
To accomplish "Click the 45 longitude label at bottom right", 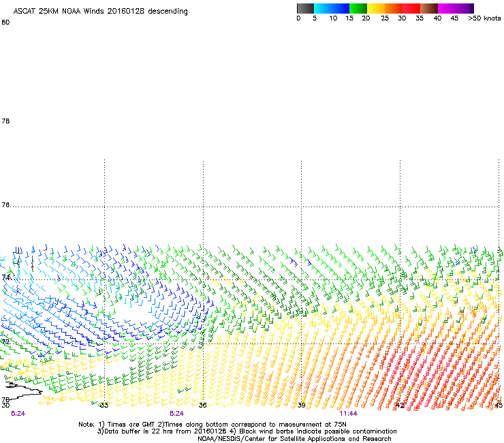I will coord(499,406).
